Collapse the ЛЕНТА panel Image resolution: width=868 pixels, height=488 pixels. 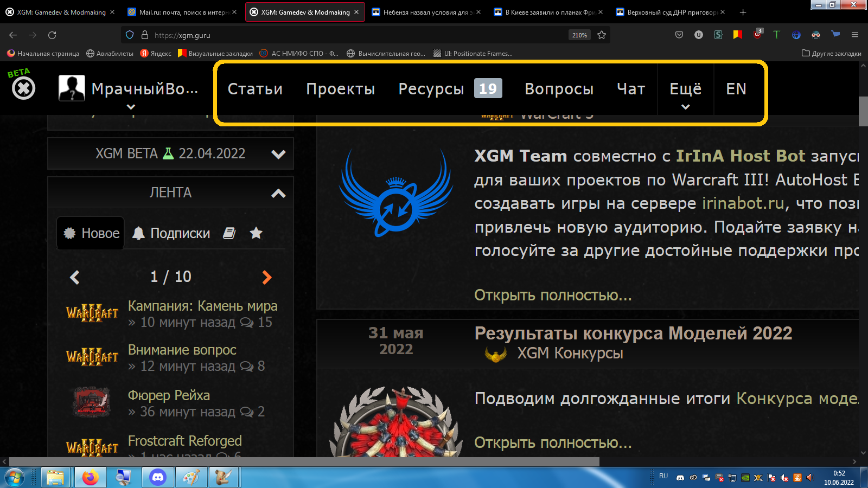pos(278,193)
